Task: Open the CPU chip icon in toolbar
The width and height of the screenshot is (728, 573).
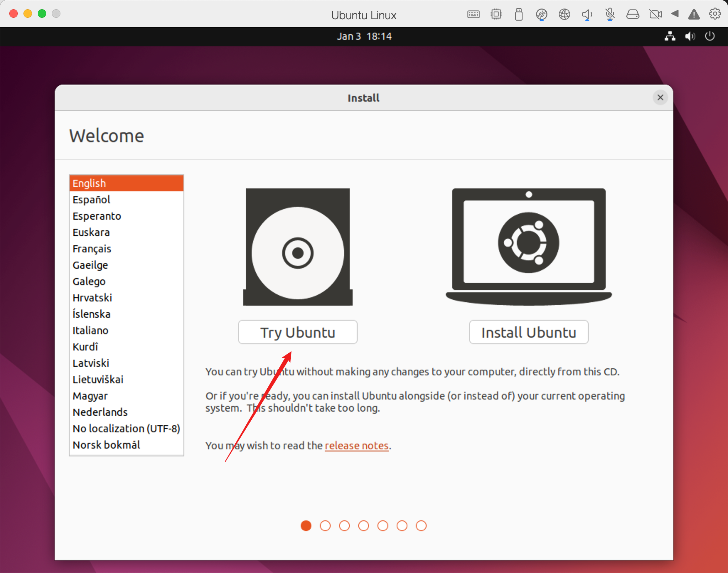Action: (x=496, y=15)
